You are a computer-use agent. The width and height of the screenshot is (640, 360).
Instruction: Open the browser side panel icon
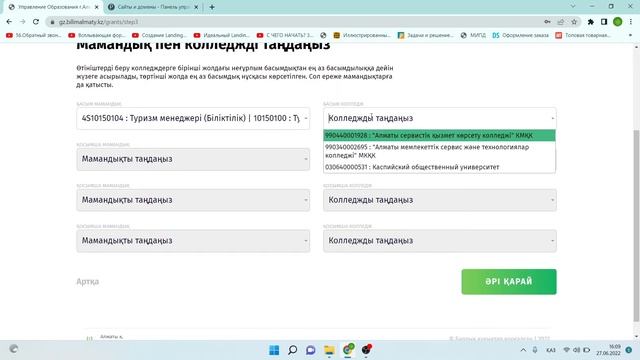[604, 22]
